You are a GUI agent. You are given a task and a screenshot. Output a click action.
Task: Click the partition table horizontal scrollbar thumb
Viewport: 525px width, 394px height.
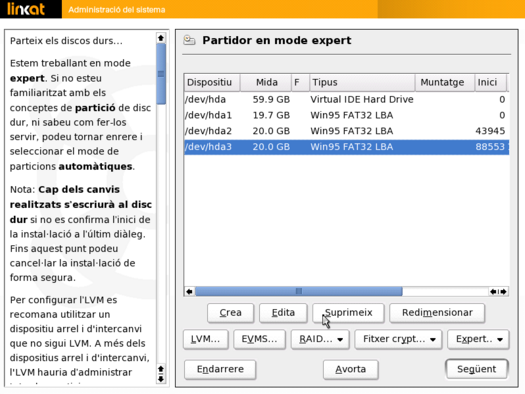point(299,292)
